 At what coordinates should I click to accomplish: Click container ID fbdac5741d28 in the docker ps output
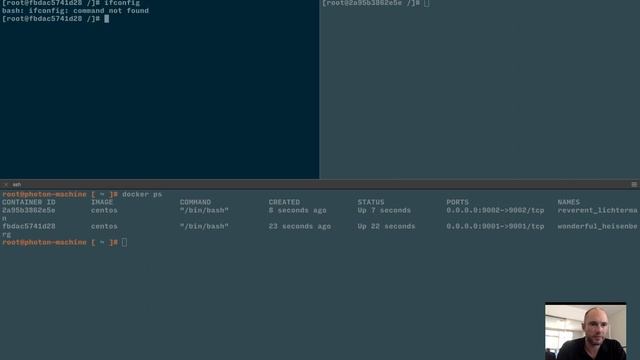[29, 226]
